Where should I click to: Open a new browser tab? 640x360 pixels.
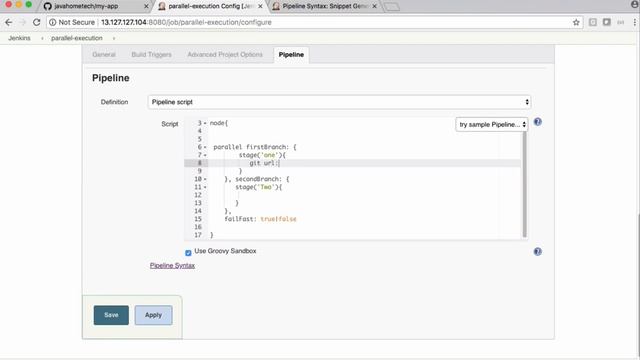point(391,7)
